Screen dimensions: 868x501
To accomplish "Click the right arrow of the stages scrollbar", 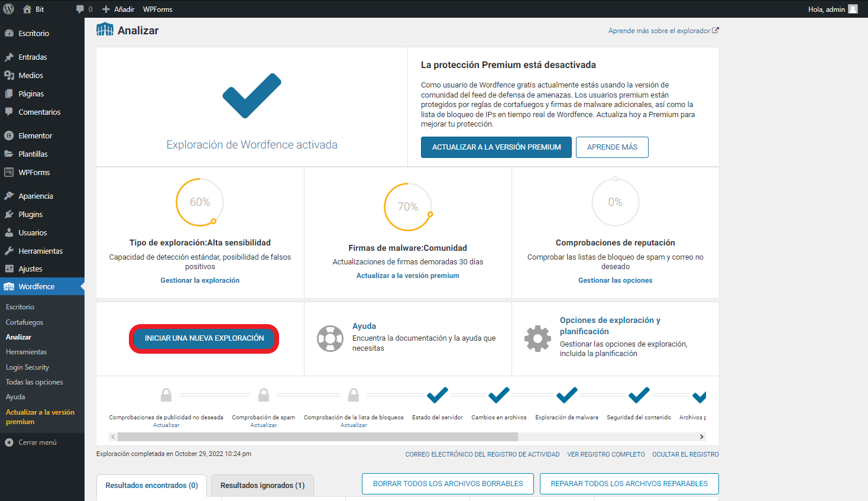I will coord(702,437).
